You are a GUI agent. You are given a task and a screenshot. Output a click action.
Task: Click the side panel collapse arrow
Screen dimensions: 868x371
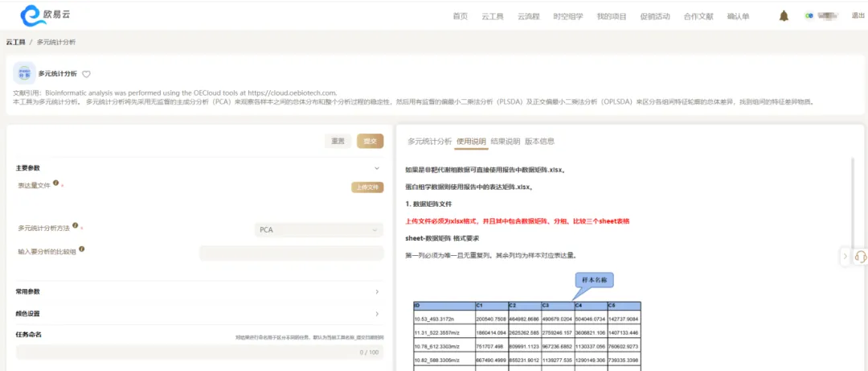845,256
